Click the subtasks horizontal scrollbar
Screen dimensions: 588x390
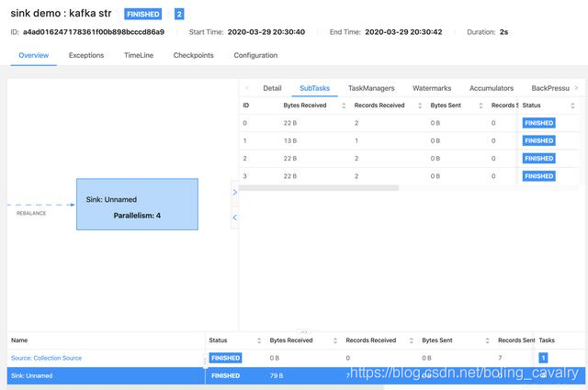(319, 188)
